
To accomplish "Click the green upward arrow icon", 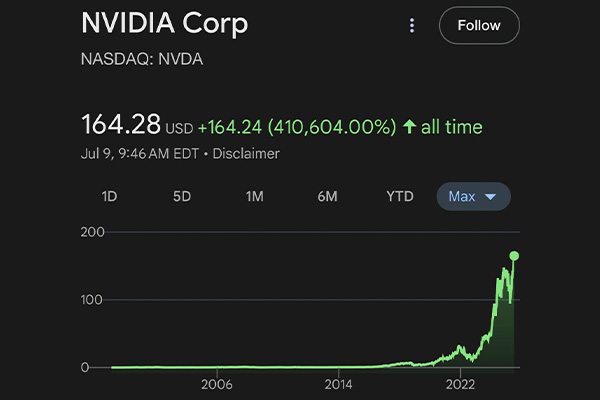I will pos(408,127).
